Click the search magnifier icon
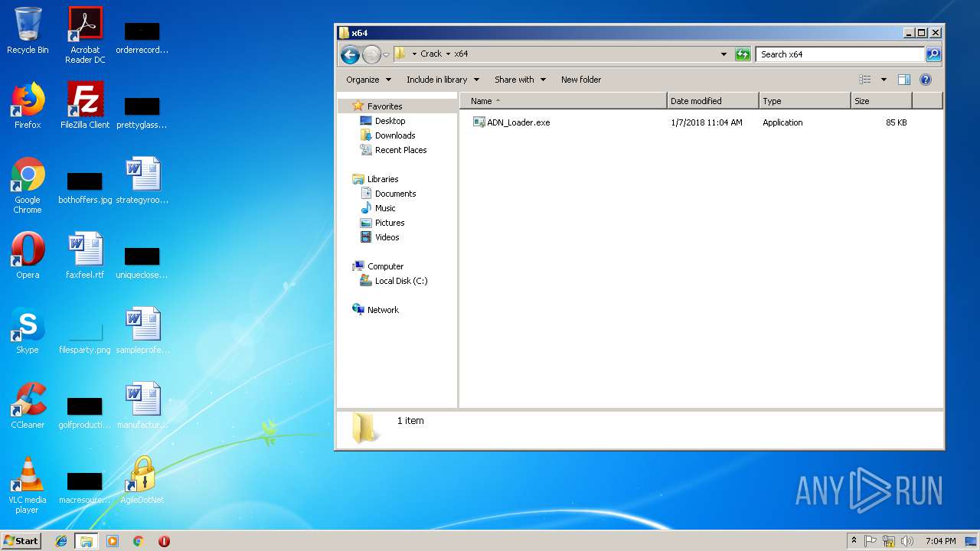The height and width of the screenshot is (551, 980). pos(933,54)
